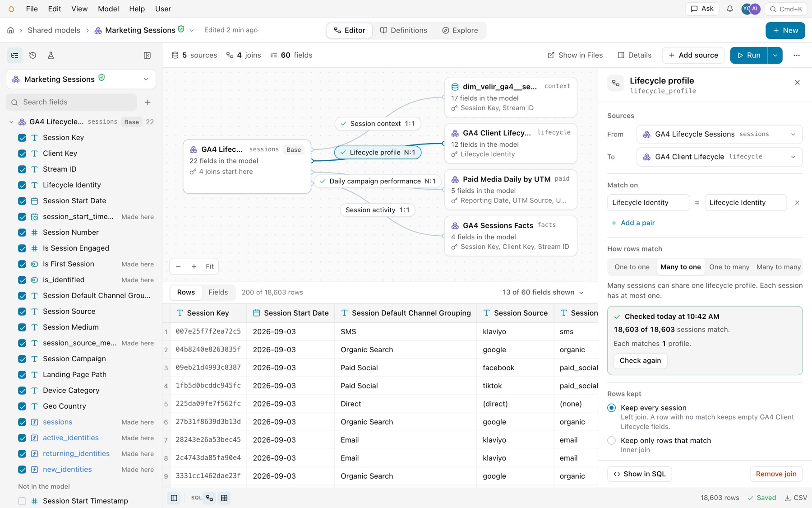Image resolution: width=812 pixels, height=508 pixels.
Task: Click Add a pair link
Action: [633, 223]
